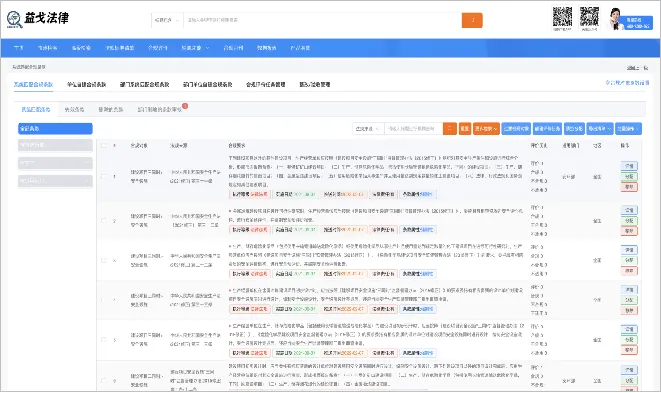Screen dimensions: 661x393
Task: Tick the checkbox for table row 6
Action: tap(104, 380)
